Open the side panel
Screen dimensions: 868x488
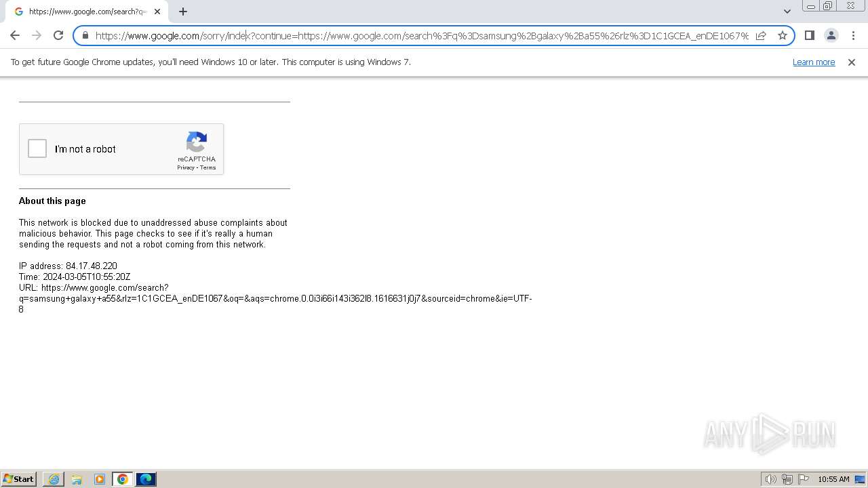(x=809, y=35)
